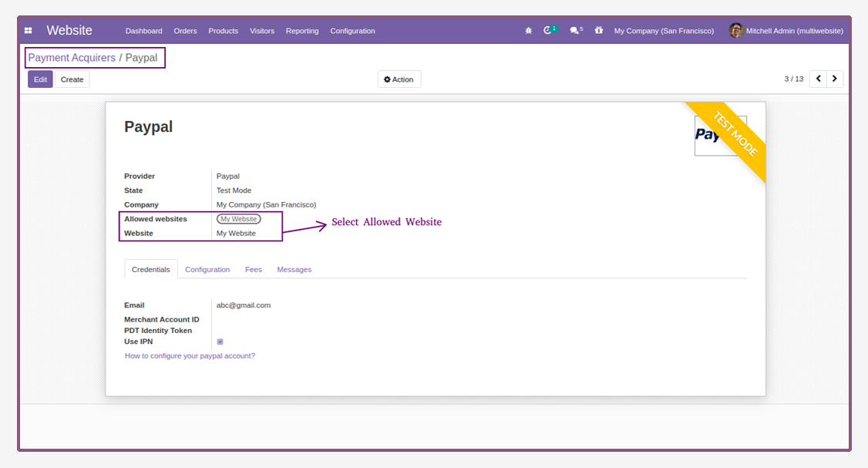Click the Website app title
868x468 pixels.
tap(69, 31)
